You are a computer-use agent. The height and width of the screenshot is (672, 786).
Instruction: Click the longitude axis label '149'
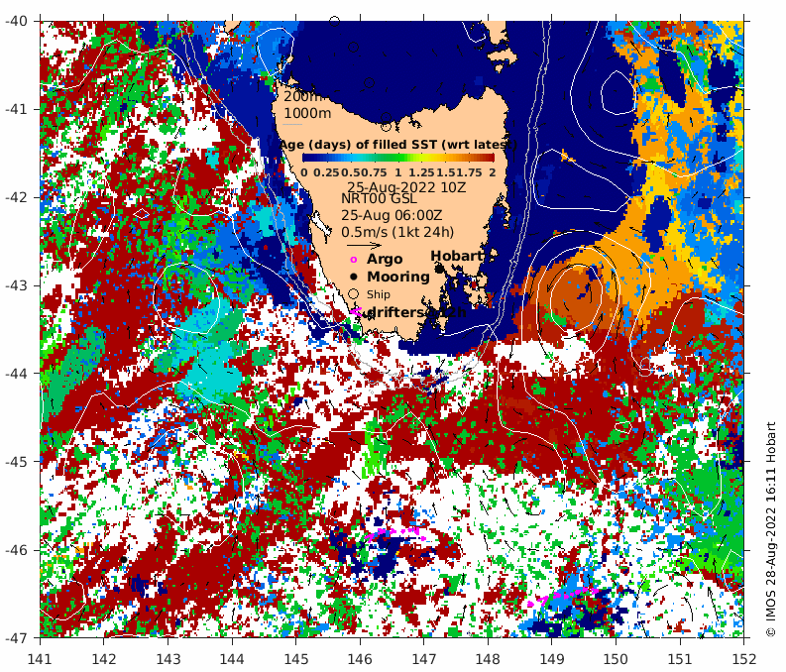click(x=551, y=658)
